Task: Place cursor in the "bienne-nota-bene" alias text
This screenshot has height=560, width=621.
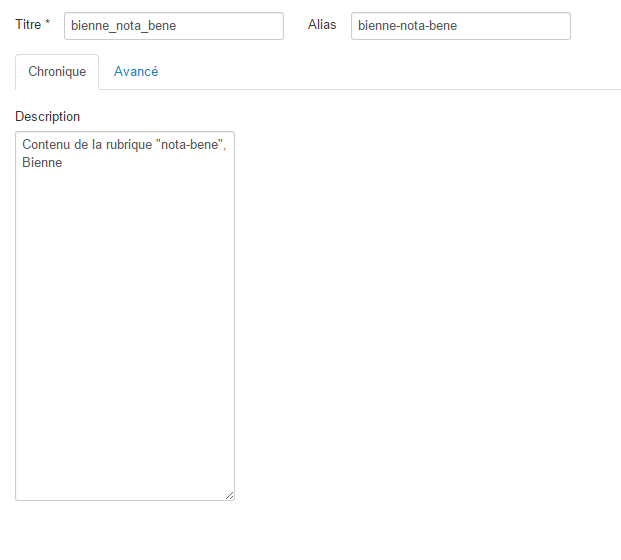Action: click(x=407, y=26)
